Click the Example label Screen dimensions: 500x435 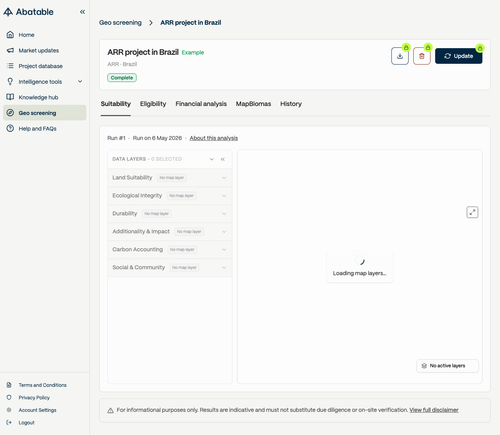pos(193,53)
